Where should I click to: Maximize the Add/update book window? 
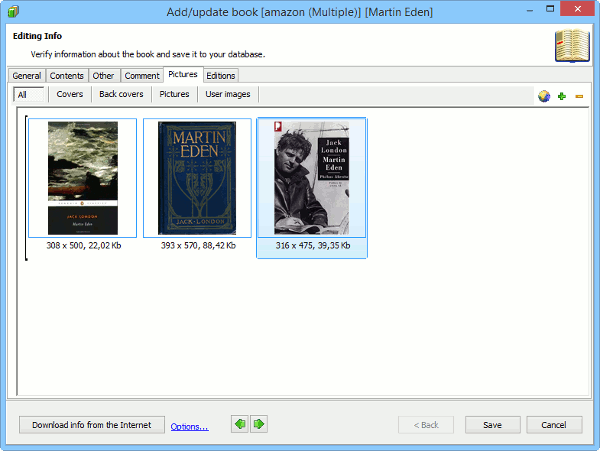point(550,9)
